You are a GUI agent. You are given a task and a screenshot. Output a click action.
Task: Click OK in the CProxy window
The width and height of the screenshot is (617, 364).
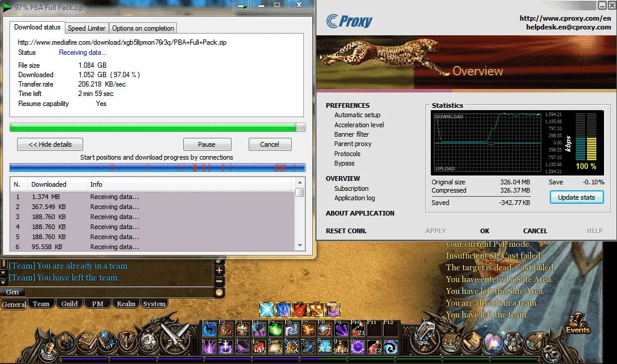(485, 231)
